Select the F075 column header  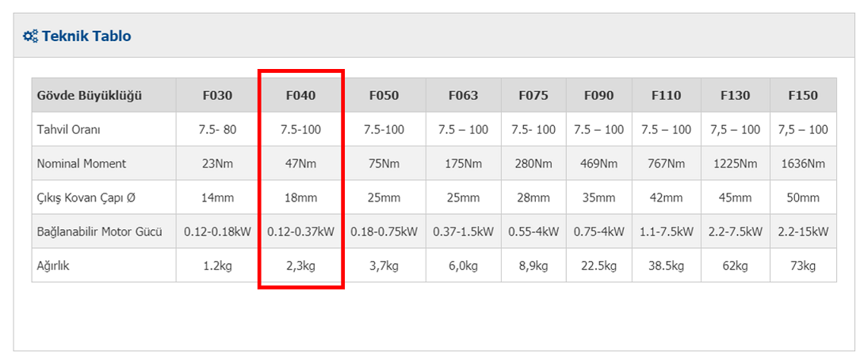(533, 95)
